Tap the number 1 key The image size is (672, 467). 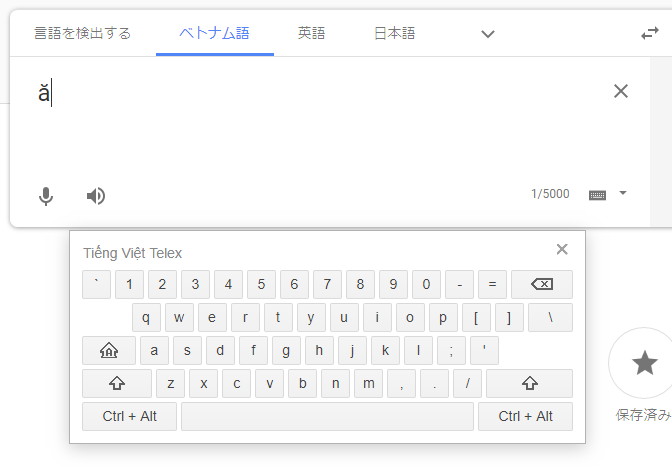[x=129, y=284]
